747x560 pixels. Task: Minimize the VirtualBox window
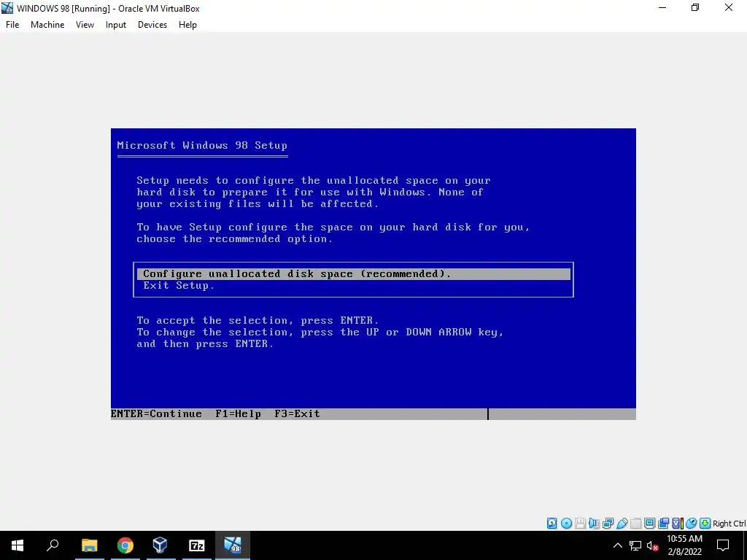(662, 7)
